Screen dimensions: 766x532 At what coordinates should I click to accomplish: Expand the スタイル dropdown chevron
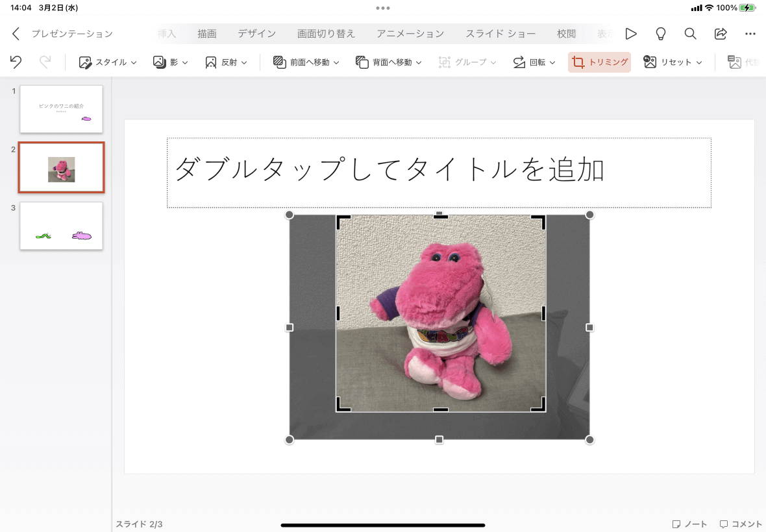(x=134, y=63)
